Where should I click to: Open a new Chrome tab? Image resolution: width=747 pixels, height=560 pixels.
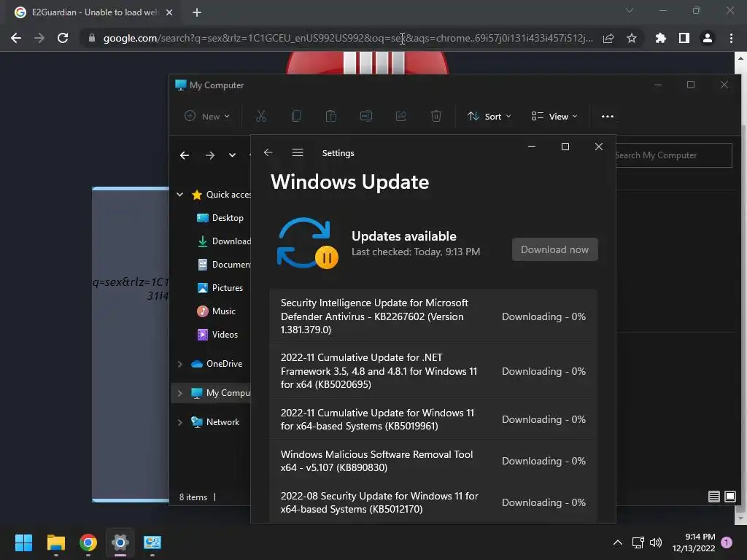tap(197, 12)
